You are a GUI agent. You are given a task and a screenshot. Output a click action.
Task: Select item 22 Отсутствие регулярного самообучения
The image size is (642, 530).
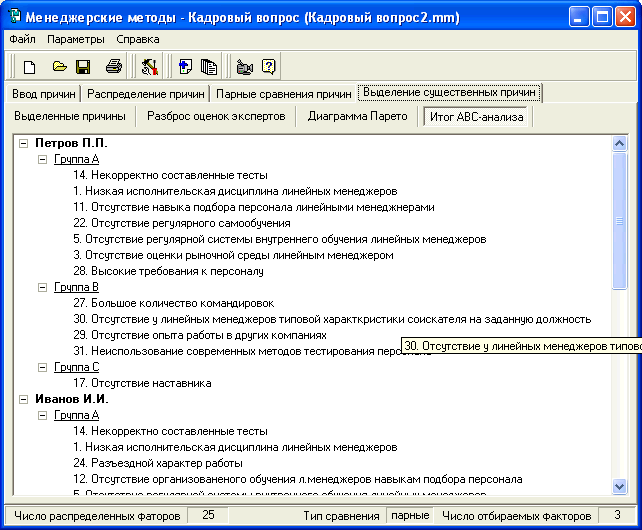(182, 223)
